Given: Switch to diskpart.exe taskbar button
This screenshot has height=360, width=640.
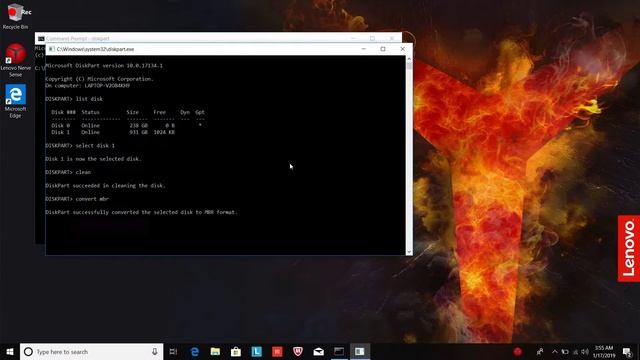Looking at the screenshot, I should coord(360,351).
